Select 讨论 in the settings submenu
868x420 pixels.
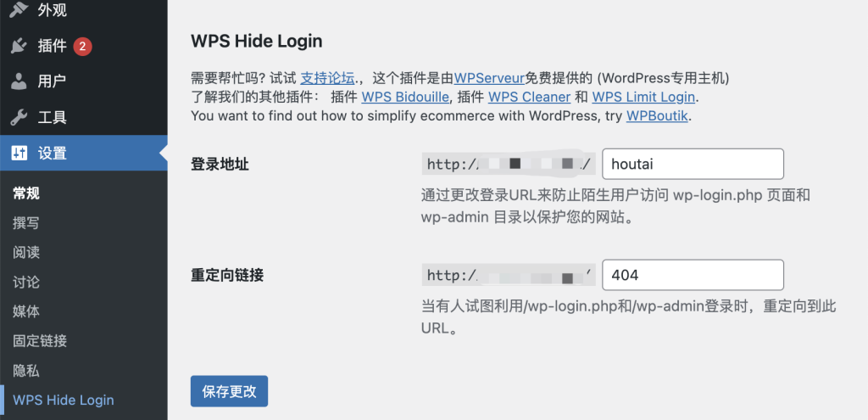coord(26,282)
